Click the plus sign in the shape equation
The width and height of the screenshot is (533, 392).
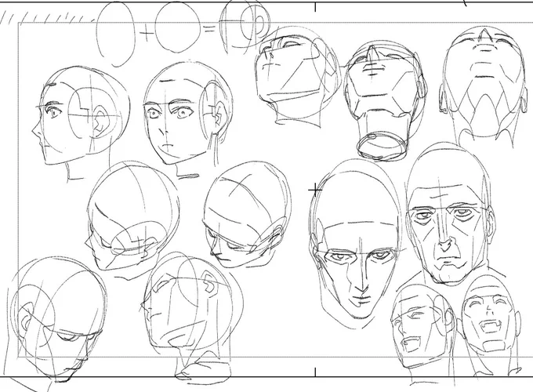(146, 33)
